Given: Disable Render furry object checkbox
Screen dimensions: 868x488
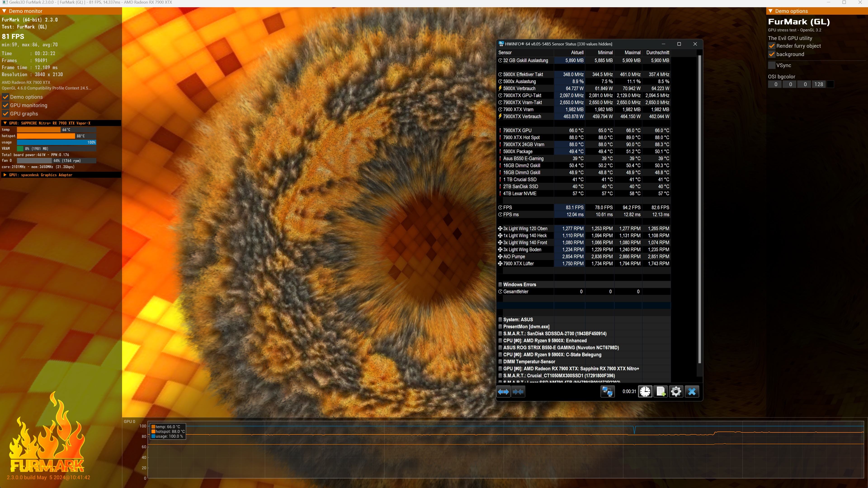Looking at the screenshot, I should pyautogui.click(x=772, y=46).
